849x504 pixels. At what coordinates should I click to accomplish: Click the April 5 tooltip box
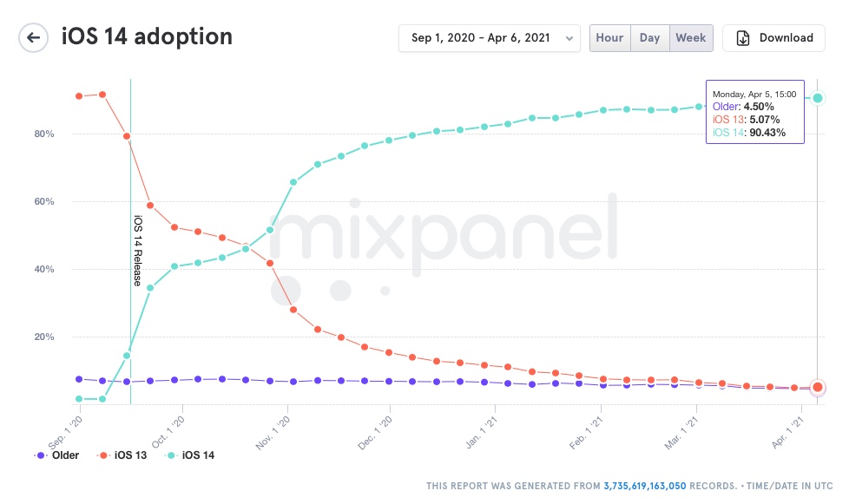[754, 111]
